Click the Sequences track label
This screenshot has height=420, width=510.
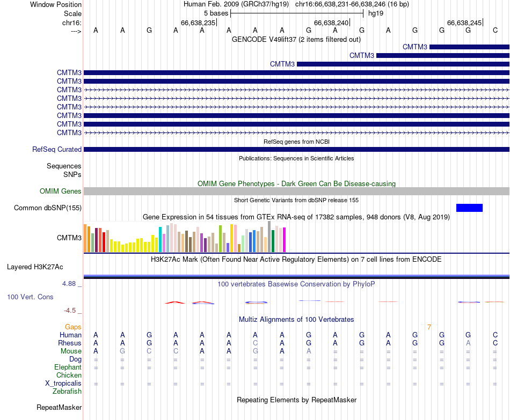[x=64, y=166]
